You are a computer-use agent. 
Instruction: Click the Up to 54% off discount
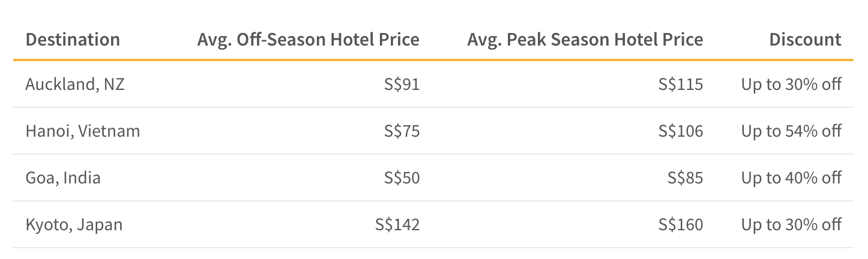coord(791,131)
